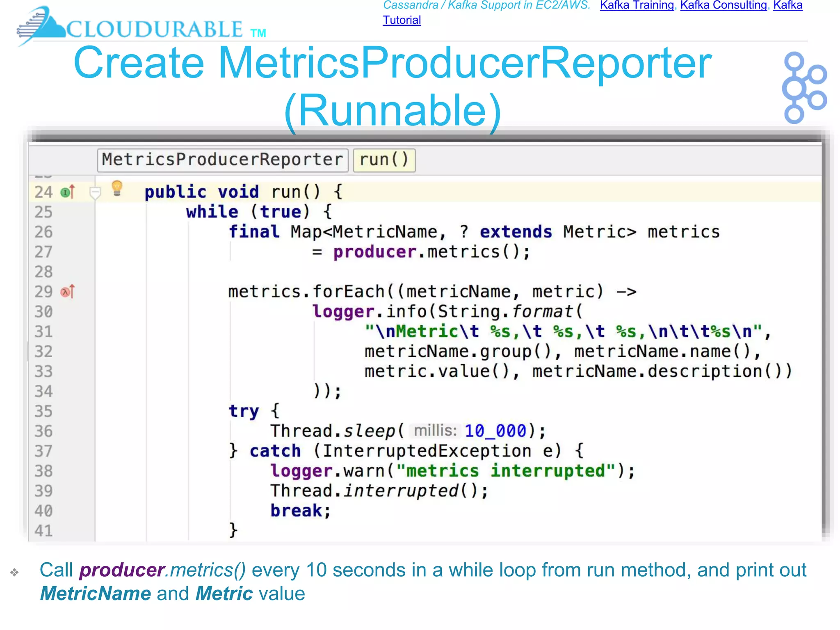
Task: Click 'metric.value(), metricName.description())' line
Action: point(578,371)
